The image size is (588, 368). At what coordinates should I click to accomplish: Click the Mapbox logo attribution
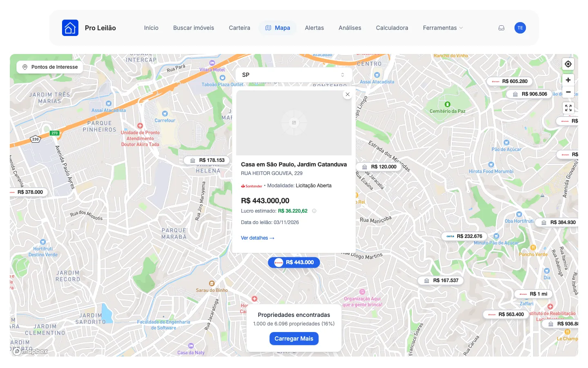[31, 351]
